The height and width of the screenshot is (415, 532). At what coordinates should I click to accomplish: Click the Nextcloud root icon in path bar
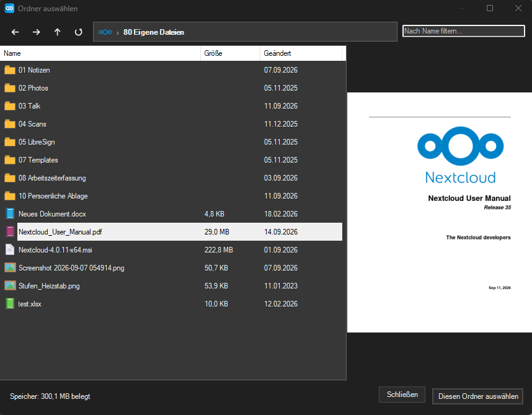tap(105, 32)
